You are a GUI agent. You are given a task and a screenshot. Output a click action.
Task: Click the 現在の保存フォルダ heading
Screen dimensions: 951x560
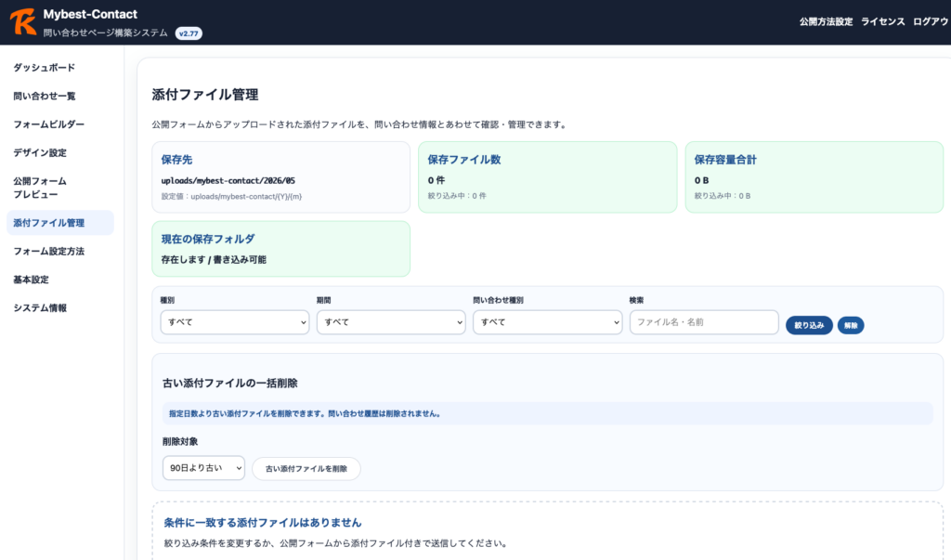pos(208,239)
